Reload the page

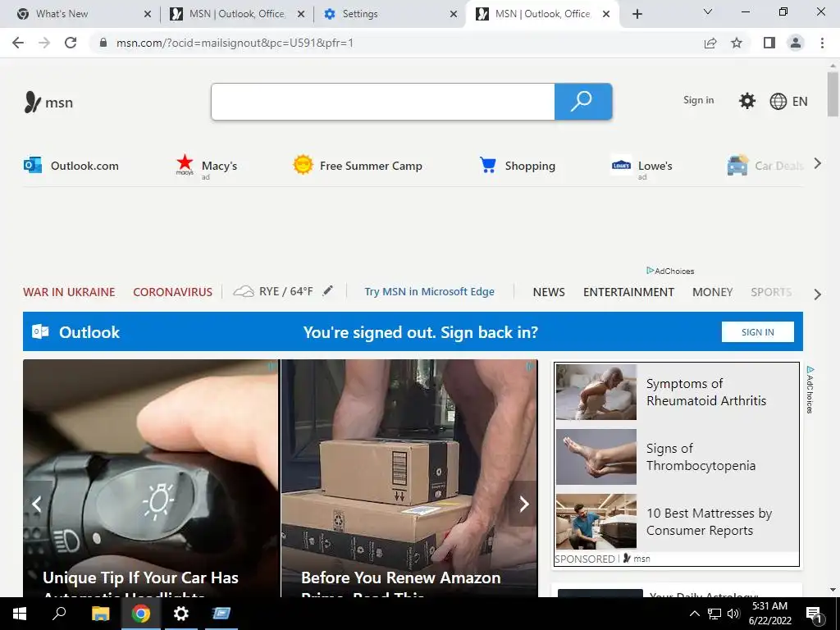(71, 43)
